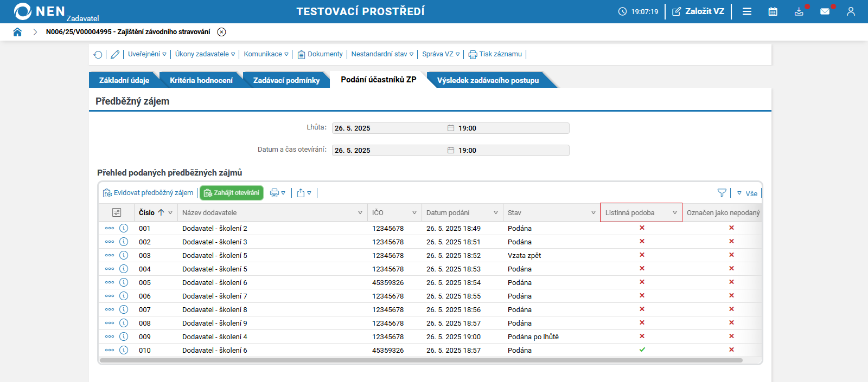
Task: Click the home icon in breadcrumb
Action: click(x=17, y=32)
